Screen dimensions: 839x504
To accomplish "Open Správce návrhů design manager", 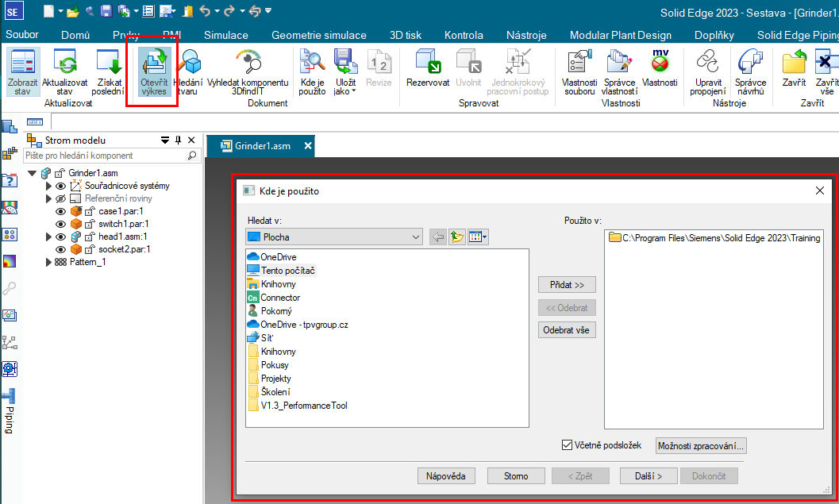I will click(750, 73).
